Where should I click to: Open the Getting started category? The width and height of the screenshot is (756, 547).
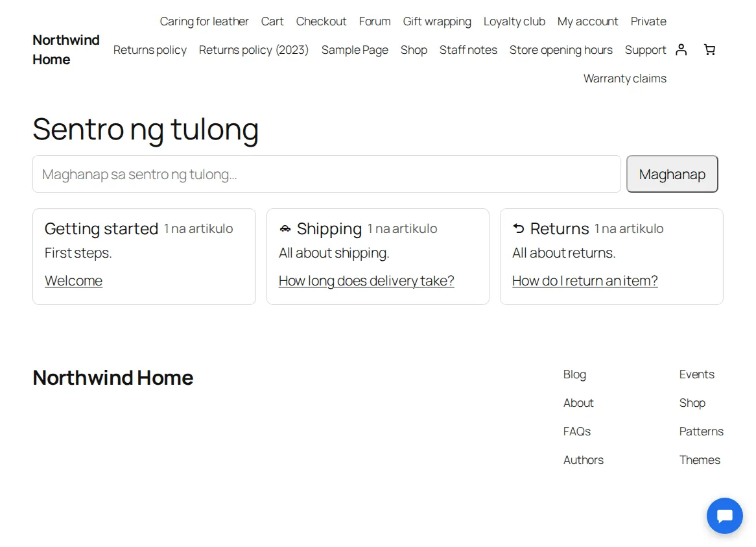101,228
